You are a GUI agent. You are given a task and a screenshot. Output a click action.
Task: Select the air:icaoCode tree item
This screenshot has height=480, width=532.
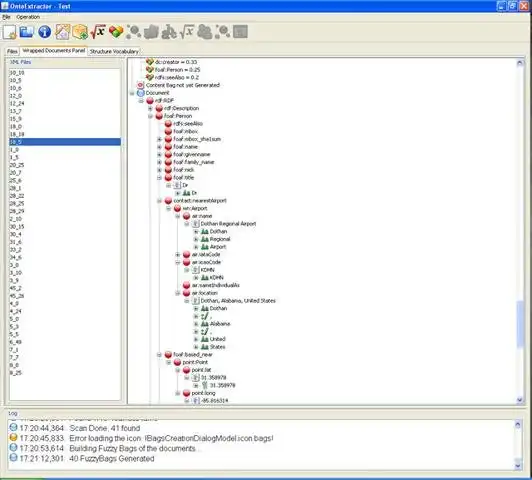pos(206,262)
